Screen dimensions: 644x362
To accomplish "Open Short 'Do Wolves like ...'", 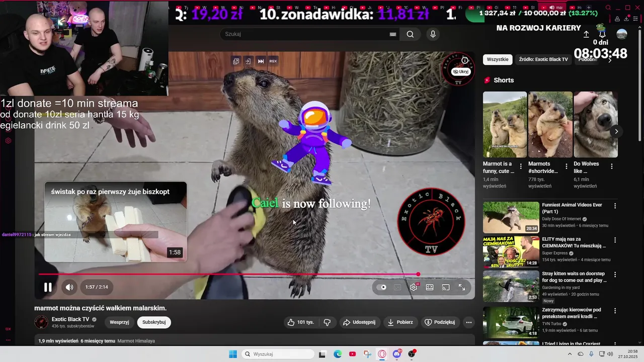I will (596, 124).
